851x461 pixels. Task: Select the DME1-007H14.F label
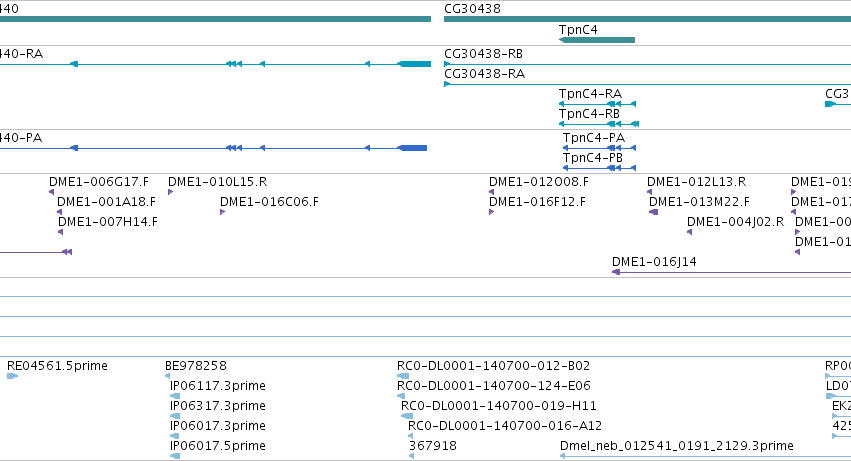click(107, 222)
